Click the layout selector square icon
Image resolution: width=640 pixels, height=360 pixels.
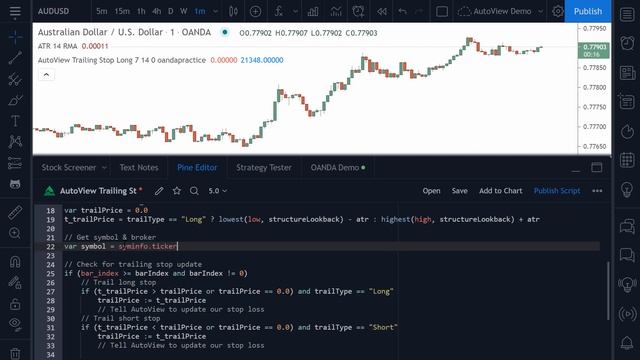[442, 11]
